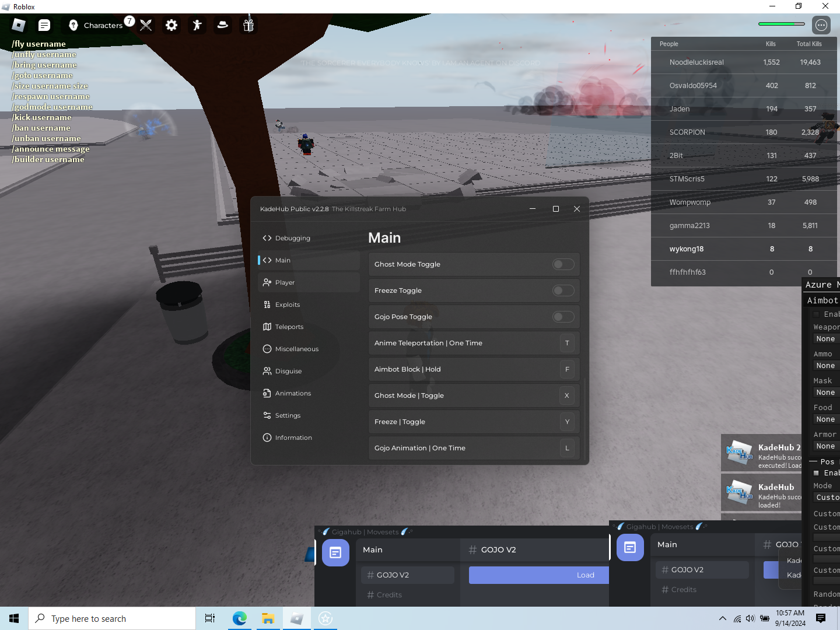Click the hat accessories icon

coord(223,25)
